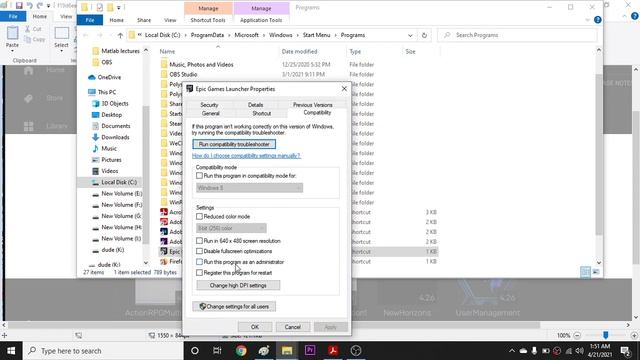Open Quick Access toolbar customize arrow

click(x=119, y=7)
